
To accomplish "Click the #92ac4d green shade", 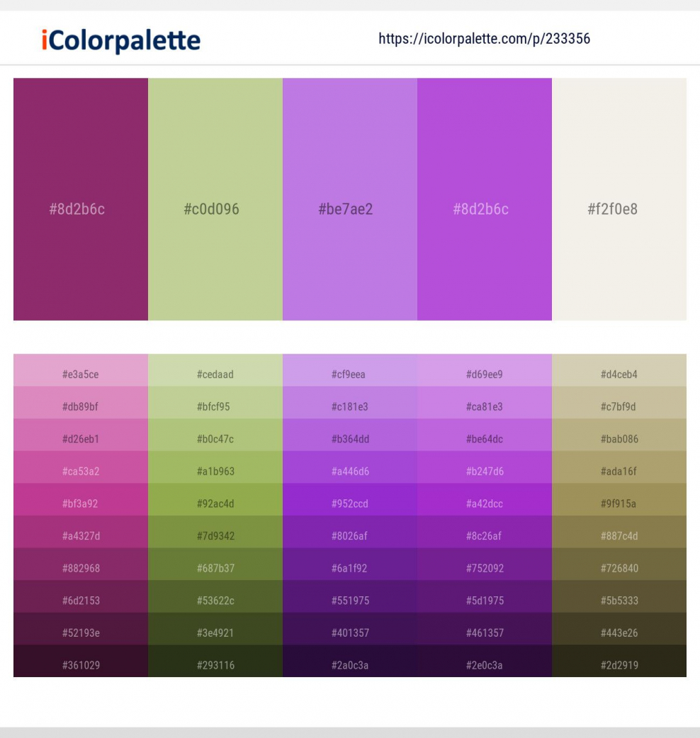I will click(x=215, y=504).
